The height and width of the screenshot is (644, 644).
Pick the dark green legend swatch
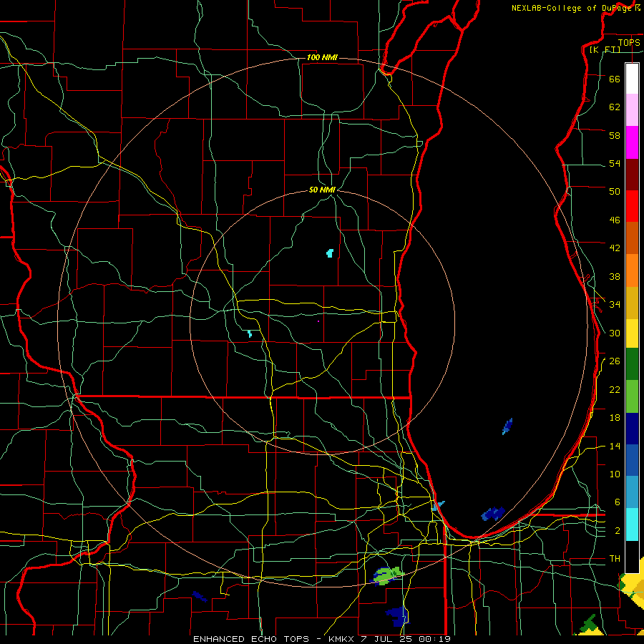[x=632, y=364]
